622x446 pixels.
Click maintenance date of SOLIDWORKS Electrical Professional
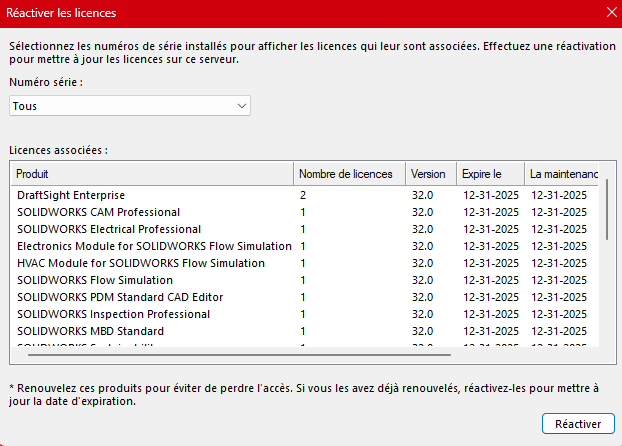(x=559, y=229)
